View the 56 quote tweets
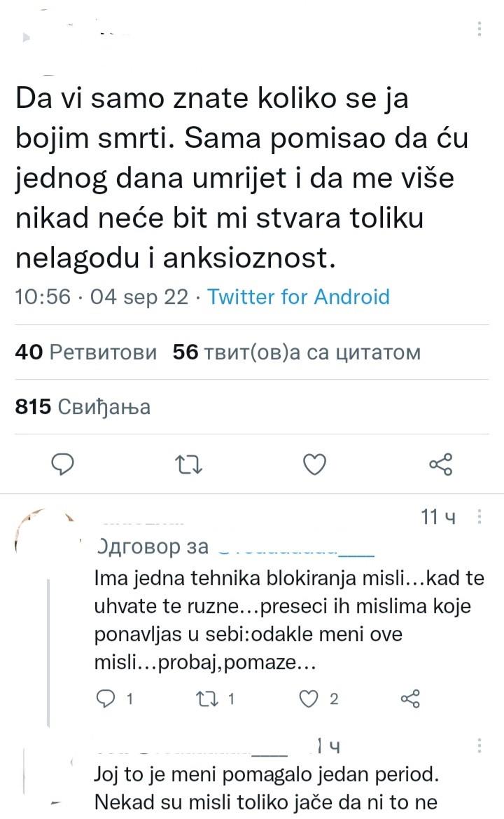Image resolution: width=504 pixels, height=819 pixels. (x=294, y=353)
